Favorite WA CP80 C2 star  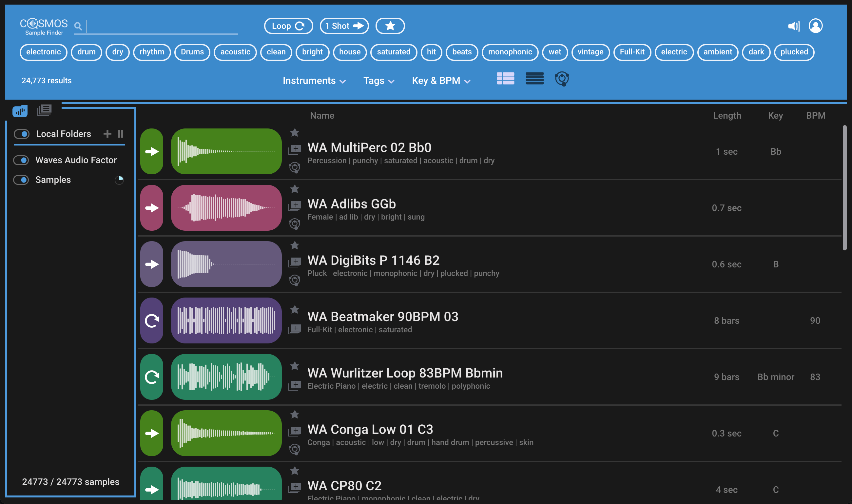pos(294,471)
